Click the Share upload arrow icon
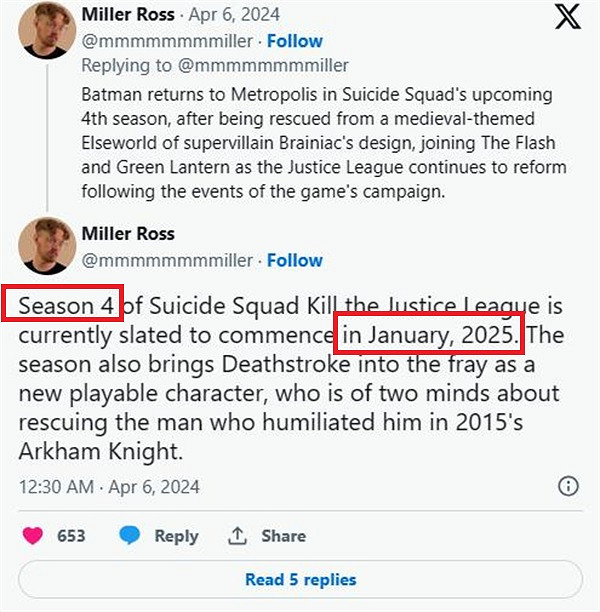This screenshot has width=600, height=612. click(x=237, y=536)
